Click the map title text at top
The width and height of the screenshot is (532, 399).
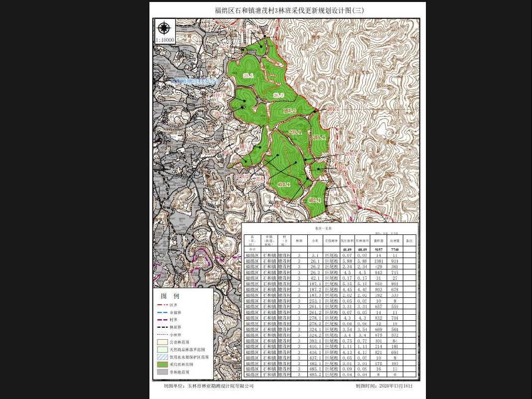coord(289,10)
